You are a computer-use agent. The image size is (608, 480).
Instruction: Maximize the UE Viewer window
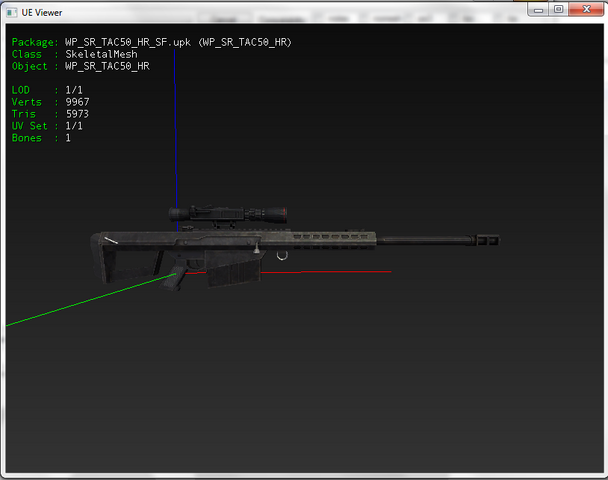[558, 9]
